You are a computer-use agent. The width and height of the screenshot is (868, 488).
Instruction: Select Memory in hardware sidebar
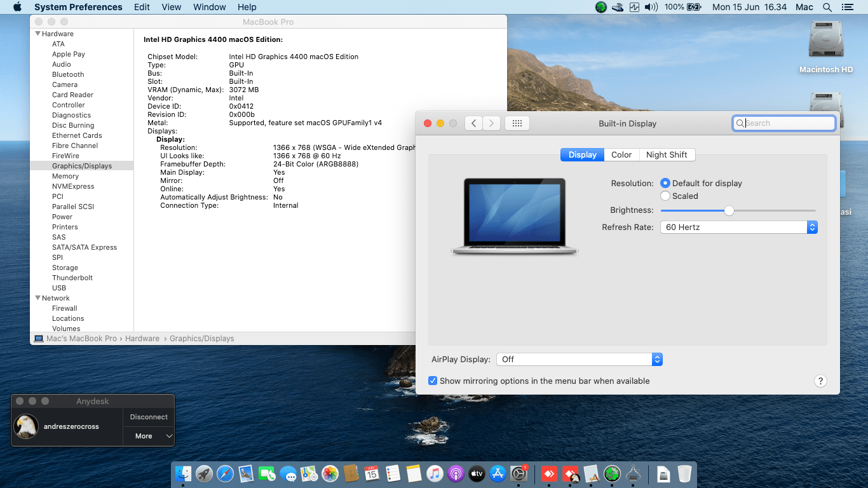[x=65, y=176]
